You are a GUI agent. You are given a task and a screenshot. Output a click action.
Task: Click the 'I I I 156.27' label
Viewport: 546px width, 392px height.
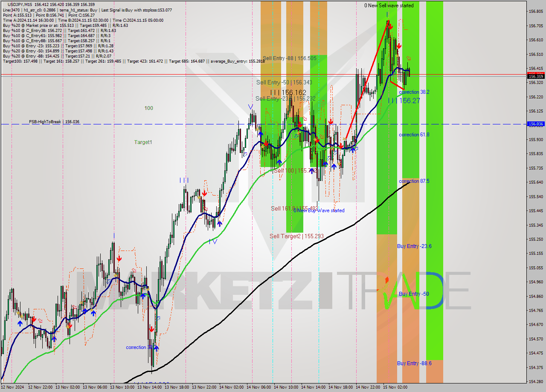click(404, 101)
